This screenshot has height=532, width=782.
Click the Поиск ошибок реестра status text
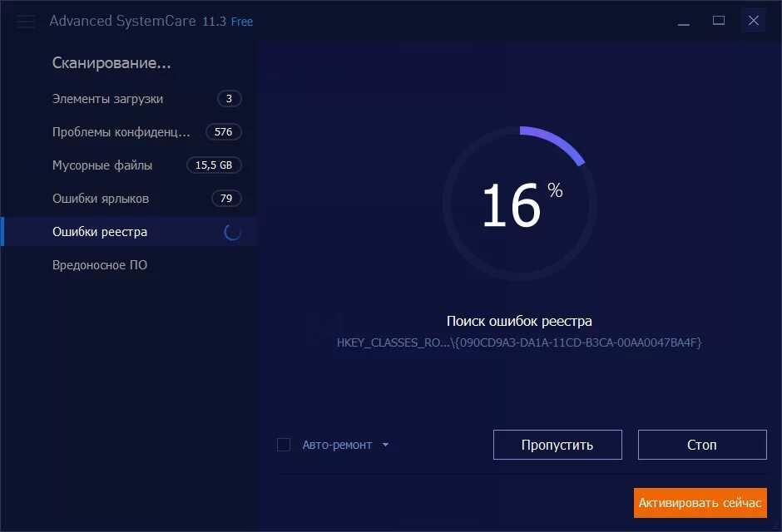(520, 322)
